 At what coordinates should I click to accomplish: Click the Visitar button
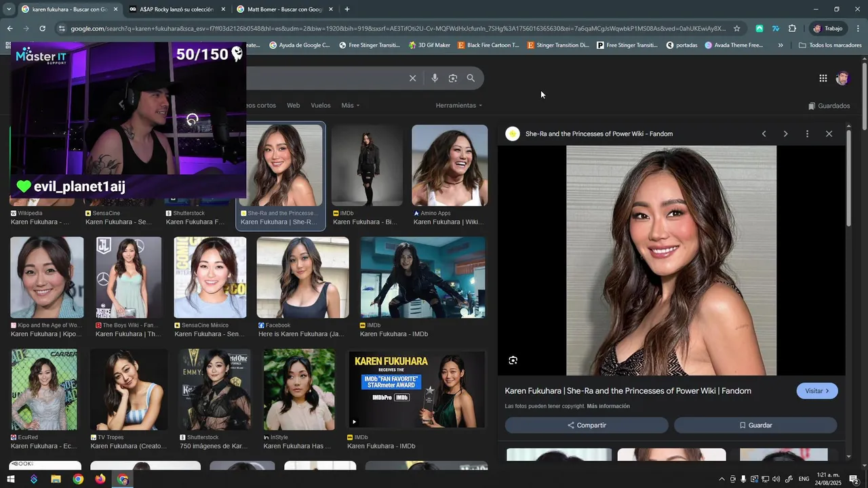coord(817,391)
